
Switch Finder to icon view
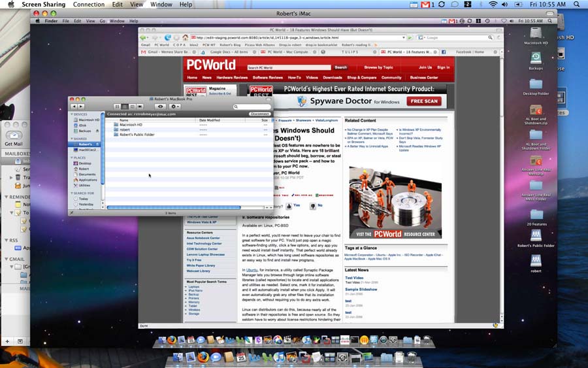pyautogui.click(x=117, y=106)
